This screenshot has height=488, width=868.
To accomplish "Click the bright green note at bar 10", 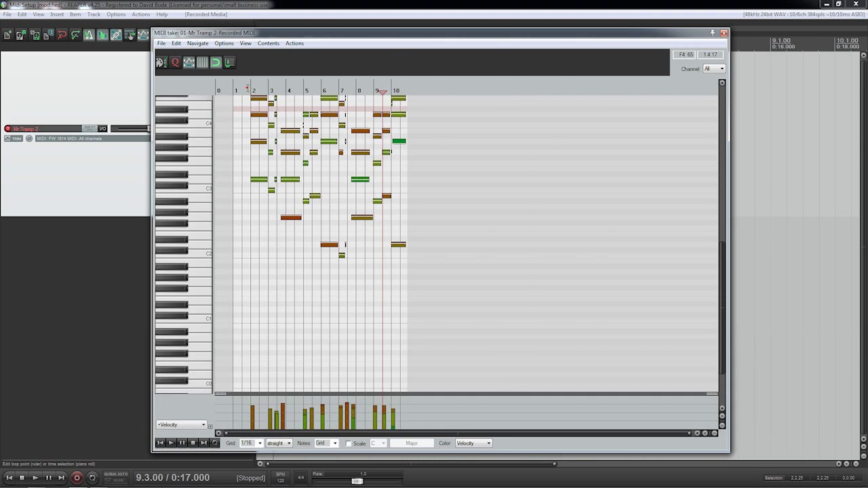I will click(x=399, y=141).
